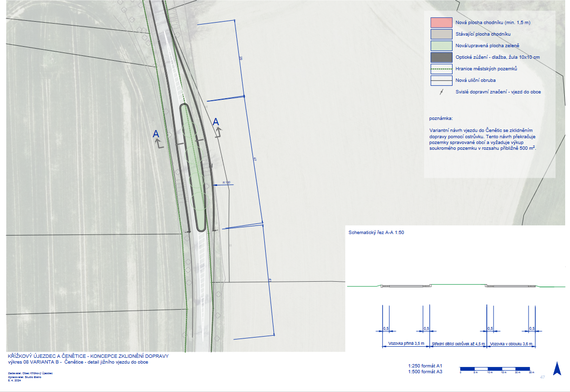
Task: Click the Nová uliční obruba legend sample
Action: pyautogui.click(x=440, y=80)
